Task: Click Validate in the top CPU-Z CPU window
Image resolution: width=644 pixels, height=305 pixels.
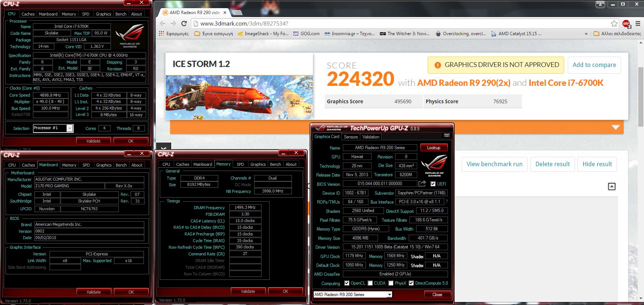Action: point(93,141)
